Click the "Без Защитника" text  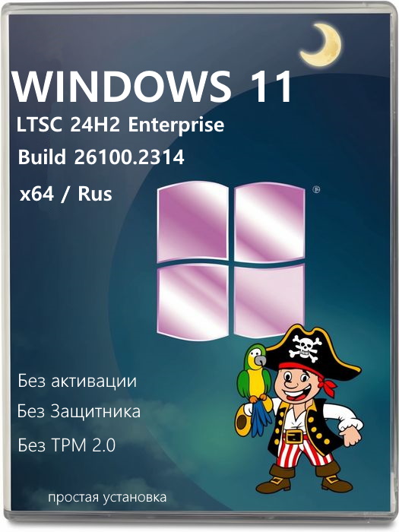(x=79, y=412)
